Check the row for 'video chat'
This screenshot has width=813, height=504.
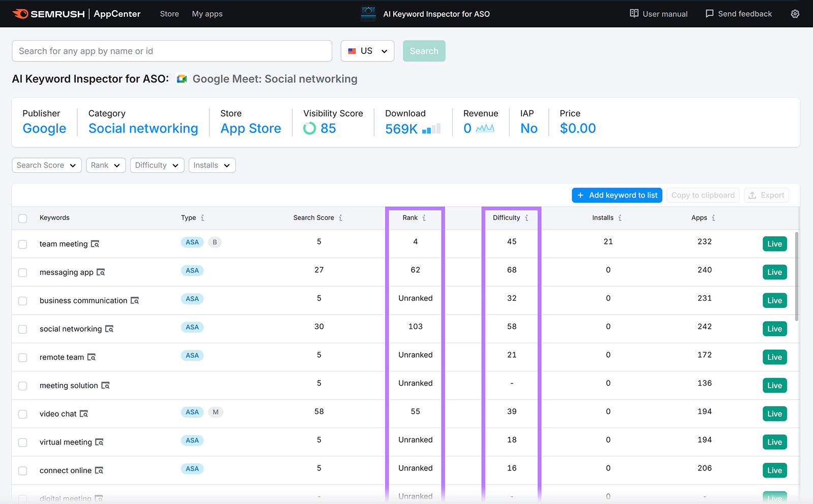coord(22,414)
